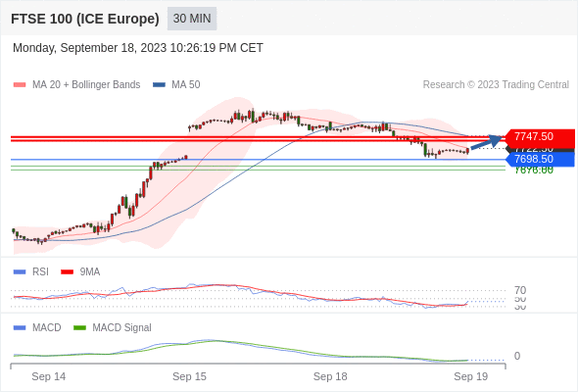This screenshot has width=578, height=392.
Task: Click the red 7747.50 price label
Action: 540,137
